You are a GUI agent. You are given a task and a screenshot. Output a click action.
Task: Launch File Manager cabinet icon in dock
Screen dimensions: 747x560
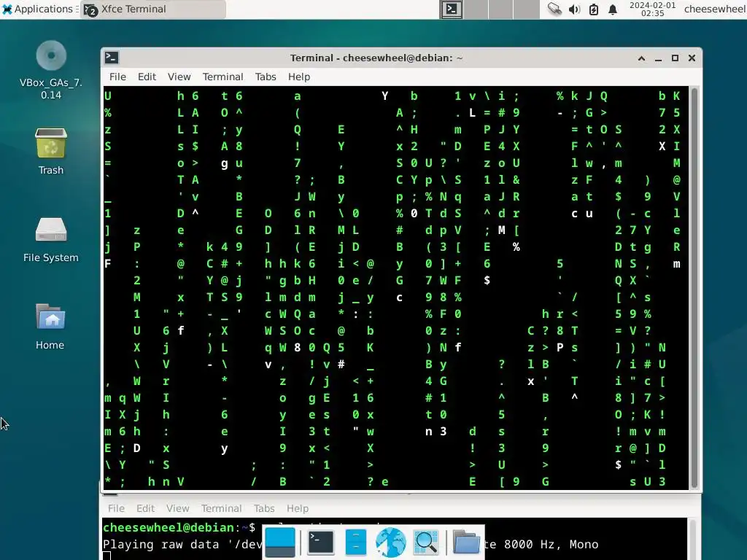pyautogui.click(x=356, y=542)
